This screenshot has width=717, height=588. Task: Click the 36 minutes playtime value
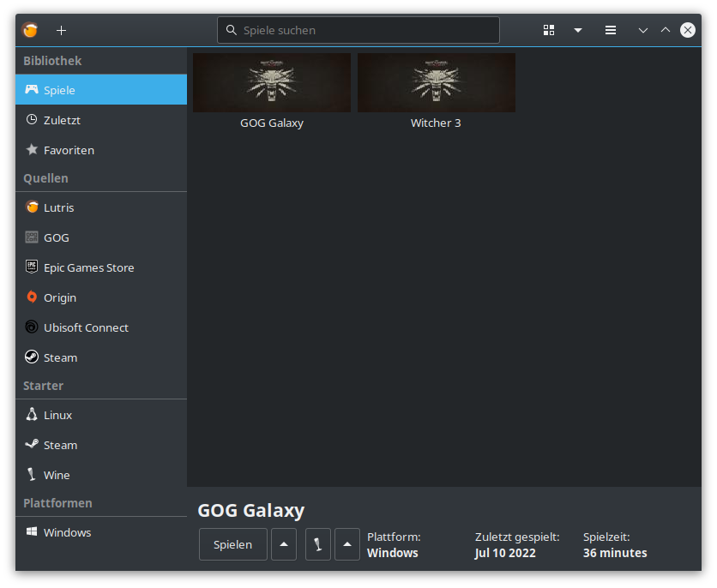pyautogui.click(x=615, y=553)
